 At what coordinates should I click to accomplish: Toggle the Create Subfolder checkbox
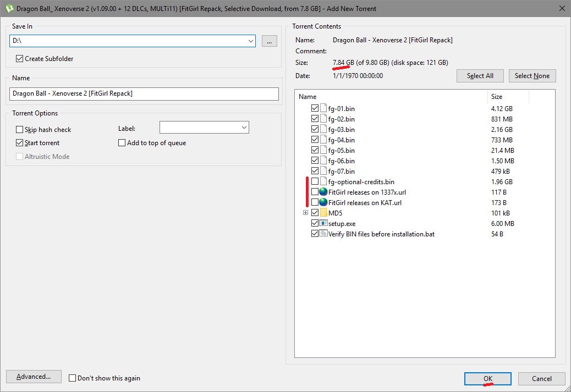pos(20,59)
